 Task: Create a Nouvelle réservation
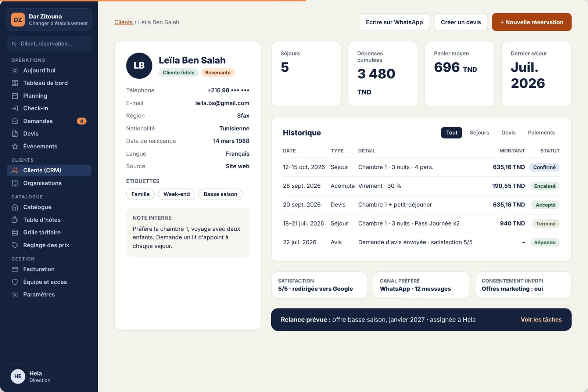(x=532, y=22)
